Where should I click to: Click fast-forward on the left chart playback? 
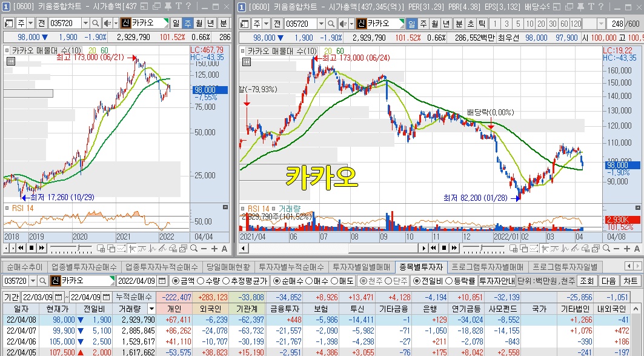[x=41, y=248]
